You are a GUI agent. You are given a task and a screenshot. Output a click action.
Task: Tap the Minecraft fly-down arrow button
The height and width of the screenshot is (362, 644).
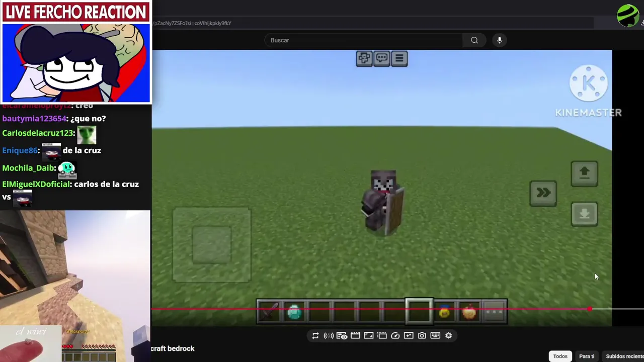point(585,214)
